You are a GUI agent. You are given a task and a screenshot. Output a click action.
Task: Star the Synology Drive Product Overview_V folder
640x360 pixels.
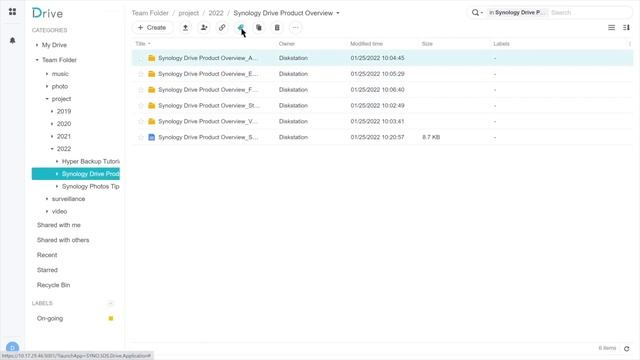click(141, 122)
